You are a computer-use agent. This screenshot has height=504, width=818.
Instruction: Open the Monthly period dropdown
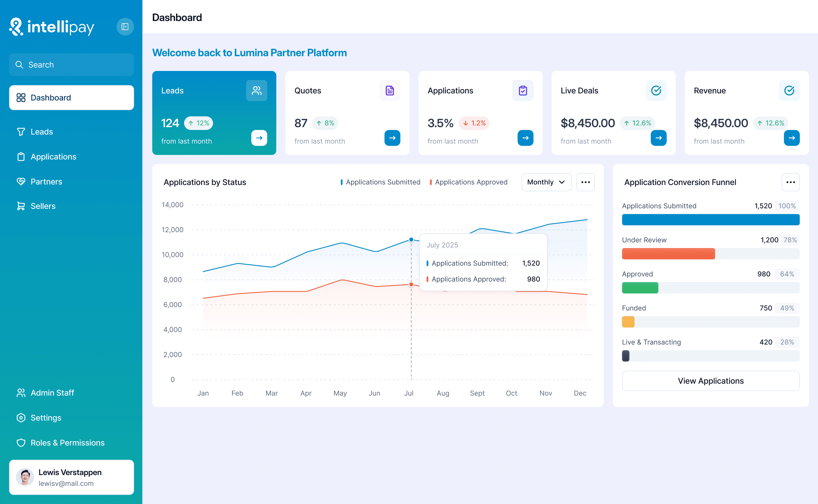point(546,182)
